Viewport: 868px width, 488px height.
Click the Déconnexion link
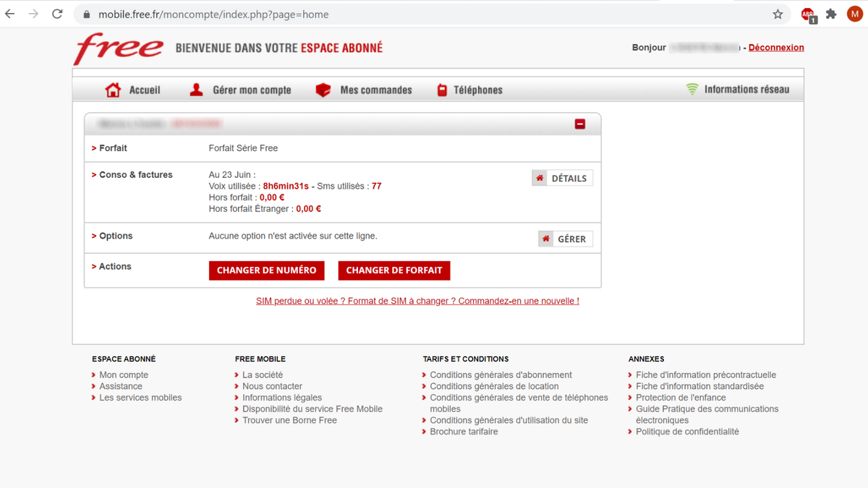pyautogui.click(x=776, y=48)
